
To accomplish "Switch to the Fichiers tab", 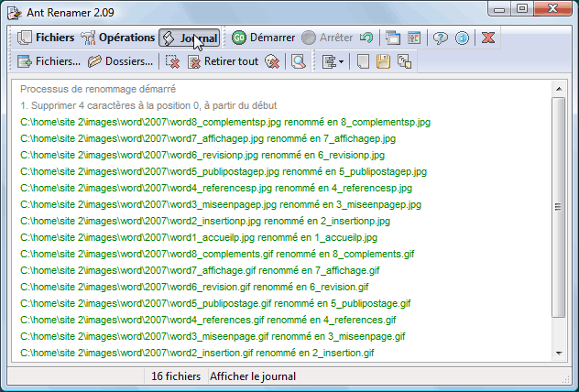I will pyautogui.click(x=47, y=38).
